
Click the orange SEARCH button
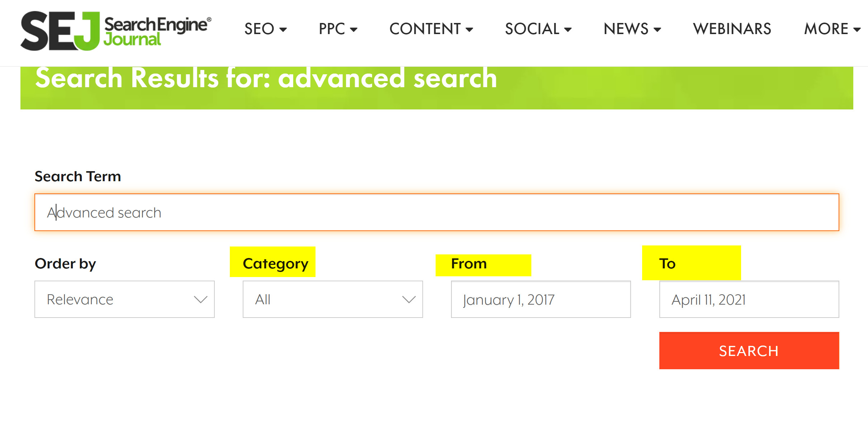749,351
